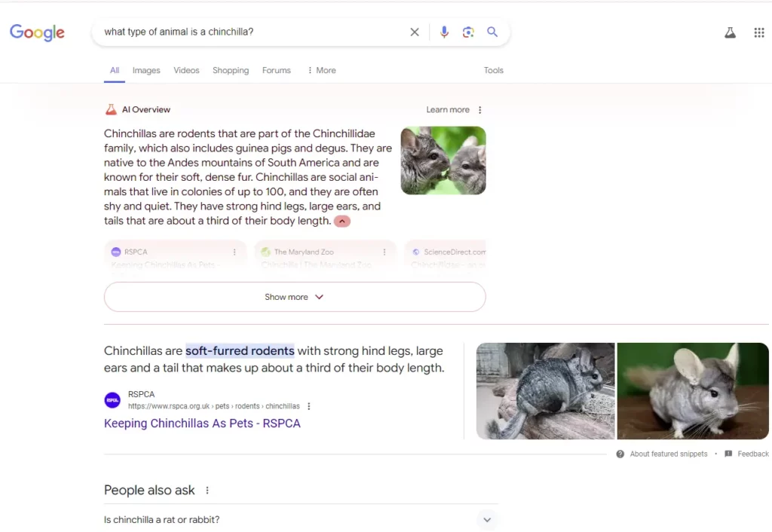Open the AI Overview three-dot options menu
This screenshot has height=532, width=772.
(480, 110)
